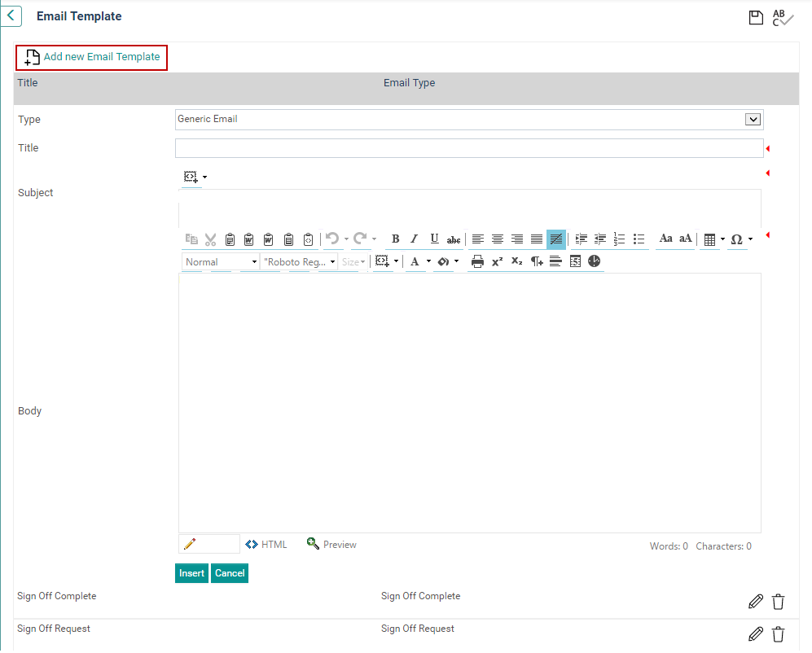Viewport: 812px width, 653px height.
Task: Click the save disk icon
Action: [x=756, y=18]
